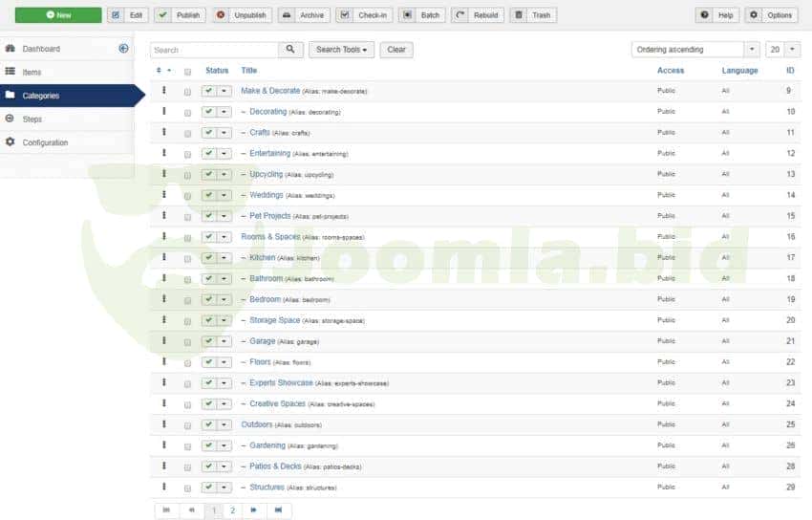Click drag handle icon for Make & Decorate row
Screen dimensions: 812x520
click(x=164, y=91)
